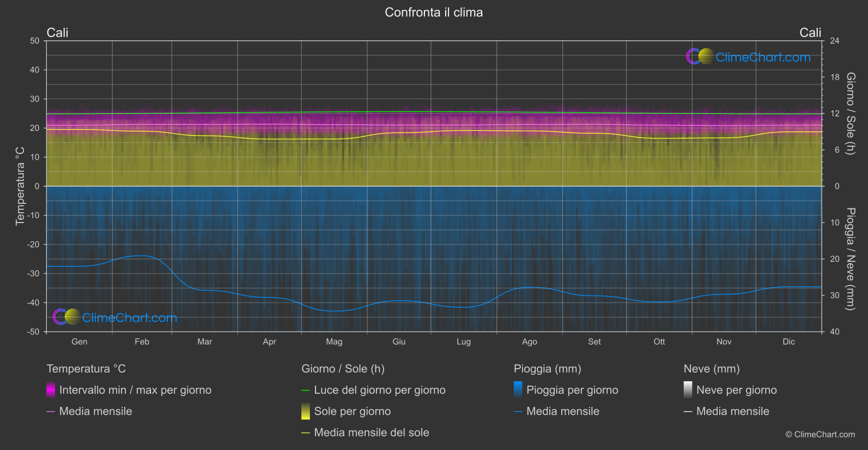Click the 'Cali' label at top left
Viewport: 868px width, 450px height.
pos(57,33)
